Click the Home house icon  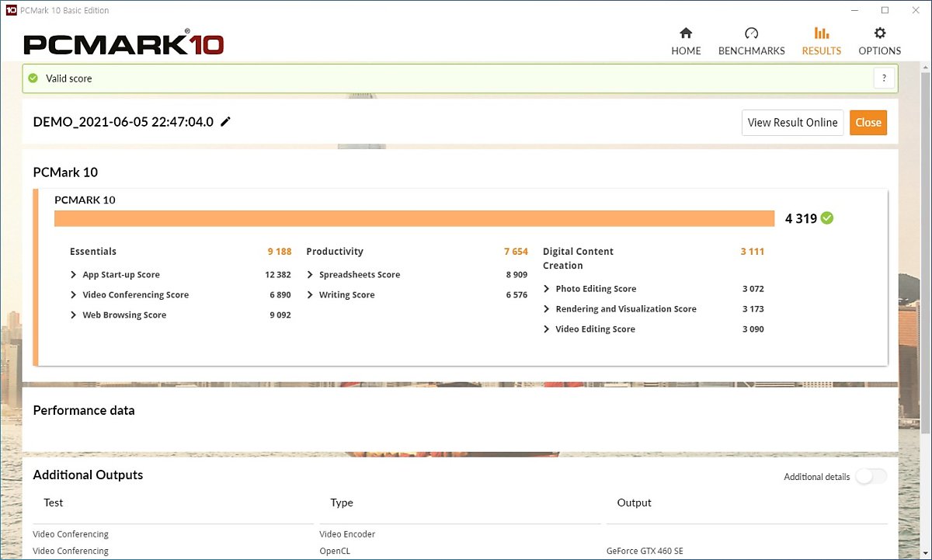686,33
